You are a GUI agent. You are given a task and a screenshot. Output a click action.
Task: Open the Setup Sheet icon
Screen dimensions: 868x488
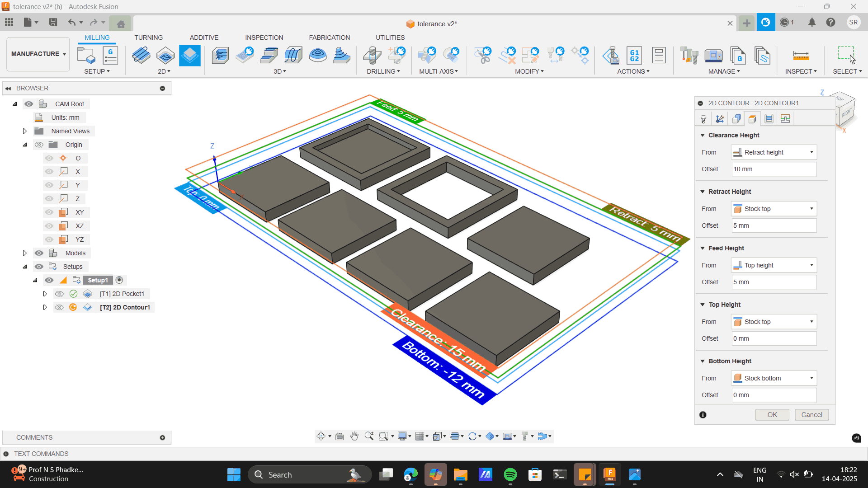tap(659, 56)
